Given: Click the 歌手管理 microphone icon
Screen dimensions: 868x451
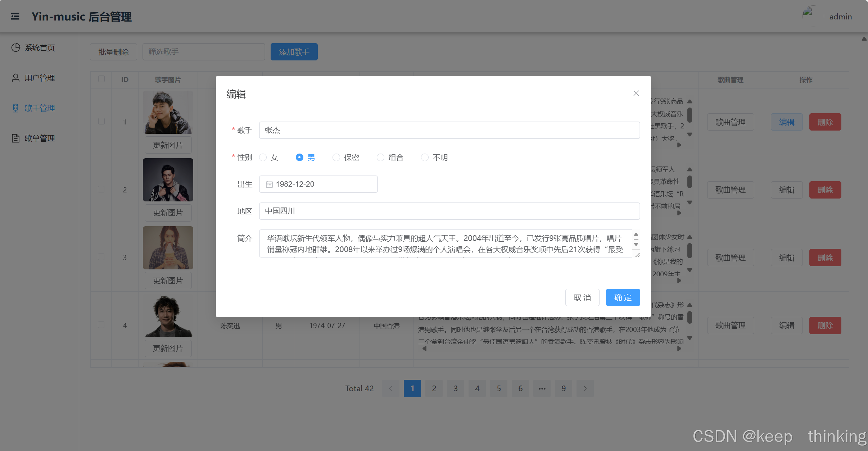Looking at the screenshot, I should coord(15,108).
